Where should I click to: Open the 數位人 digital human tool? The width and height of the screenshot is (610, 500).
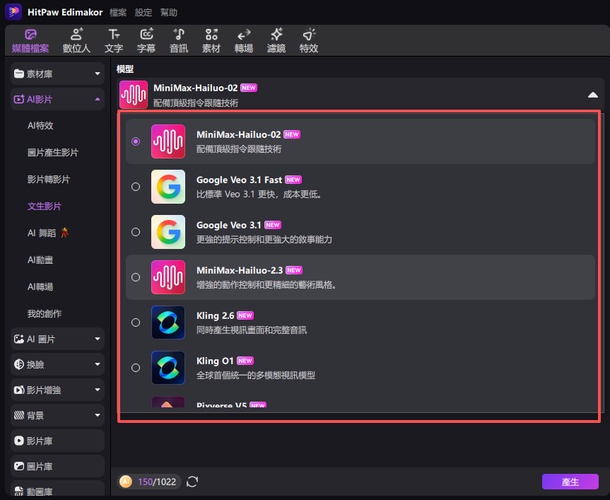[77, 40]
